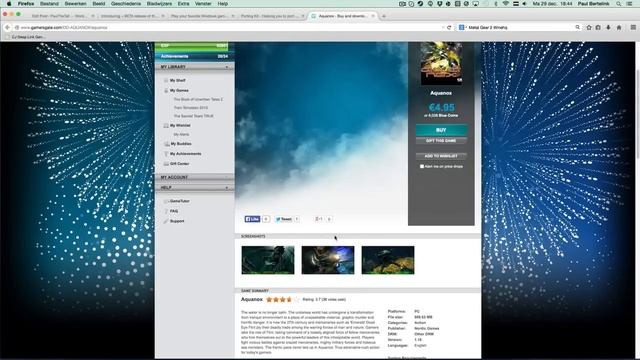Click the reload page icon
This screenshot has height=360, width=640.
coord(449,27)
